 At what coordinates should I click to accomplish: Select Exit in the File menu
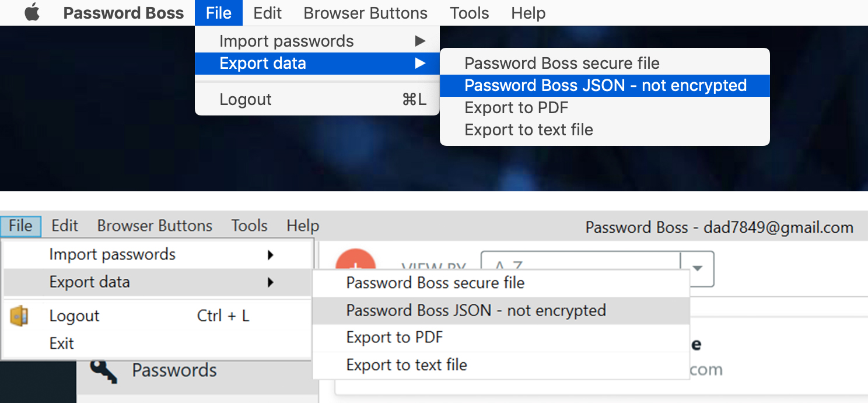62,344
